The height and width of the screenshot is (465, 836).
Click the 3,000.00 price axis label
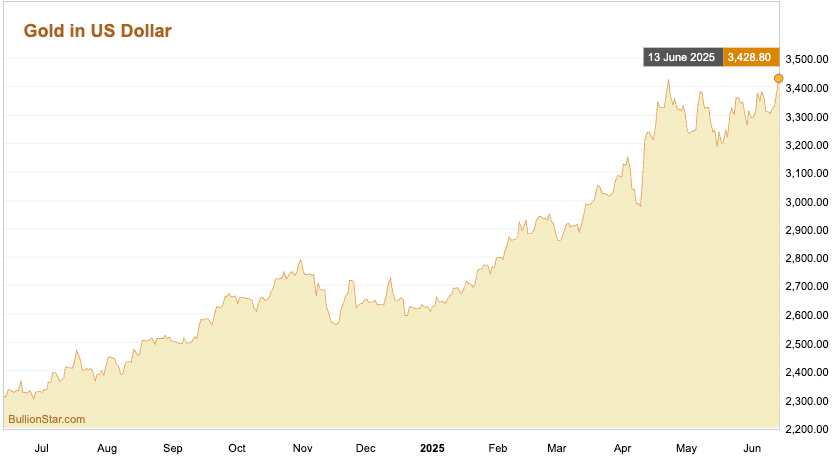click(x=807, y=202)
